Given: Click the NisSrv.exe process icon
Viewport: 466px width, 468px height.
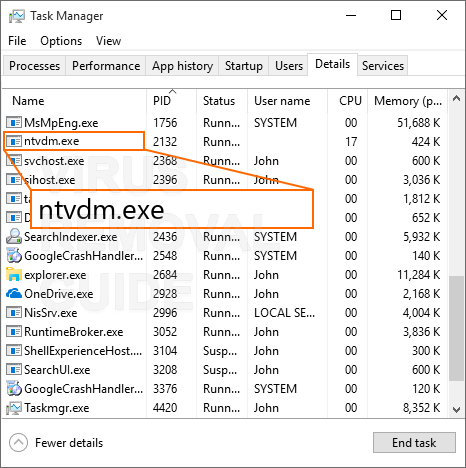Looking at the screenshot, I should 14,313.
